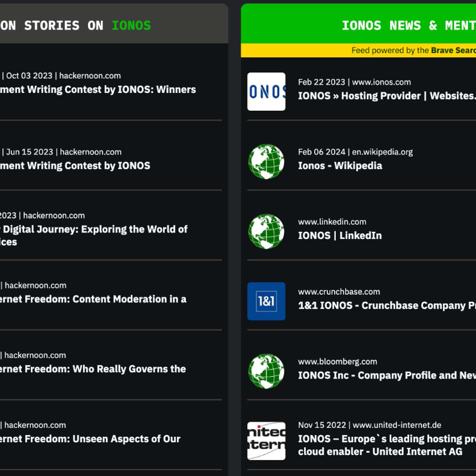Open the Brave Search link in the feed banner
This screenshot has height=476, width=476.
coord(452,50)
